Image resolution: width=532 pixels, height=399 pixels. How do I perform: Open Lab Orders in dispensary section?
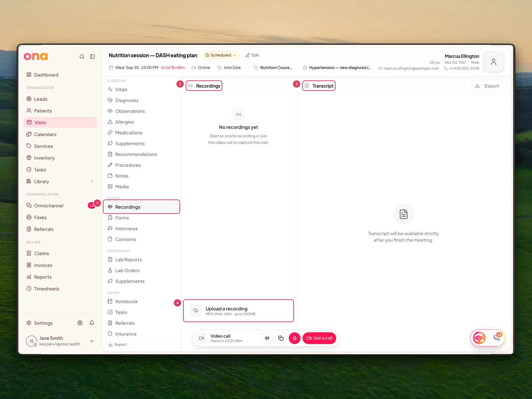(142, 270)
